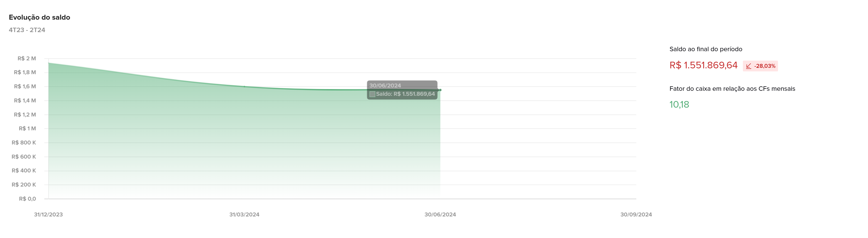Click the data point at 30/06/2024

coord(440,90)
